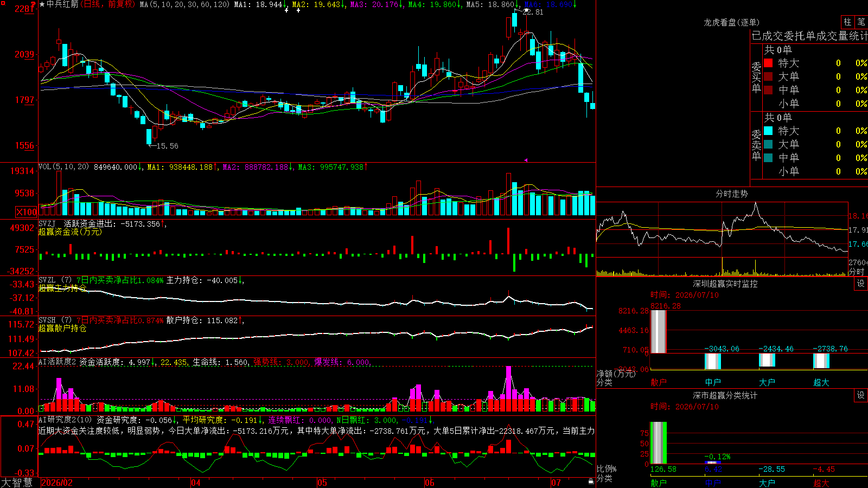
Task: Switch to 柱 bar view in 龙虎看盘
Action: 847,22
